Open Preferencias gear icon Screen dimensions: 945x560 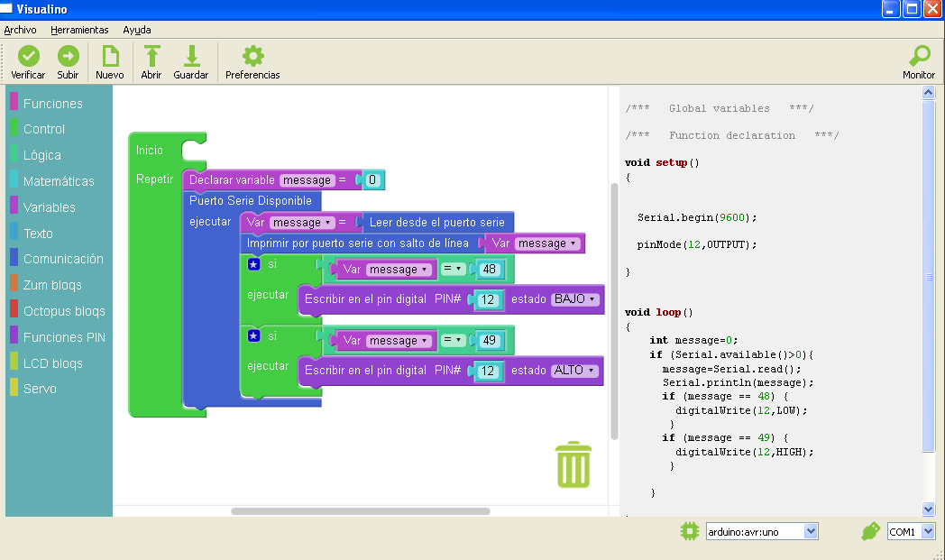click(253, 56)
